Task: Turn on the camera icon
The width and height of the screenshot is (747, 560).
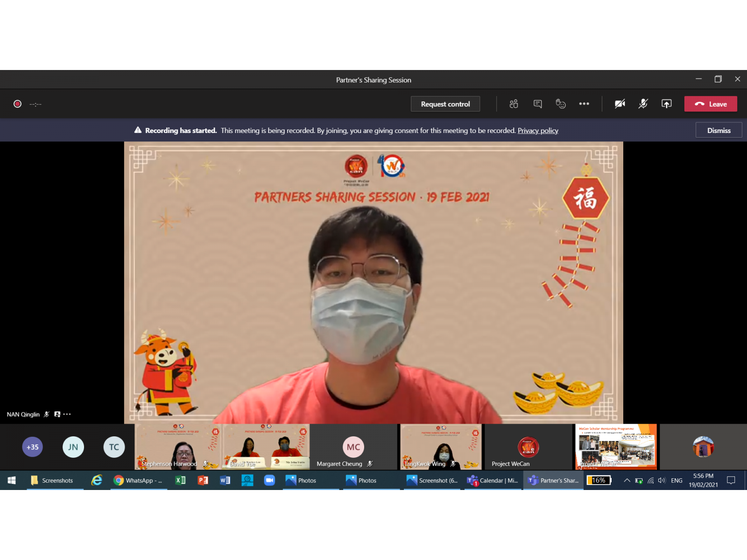Action: click(x=620, y=104)
